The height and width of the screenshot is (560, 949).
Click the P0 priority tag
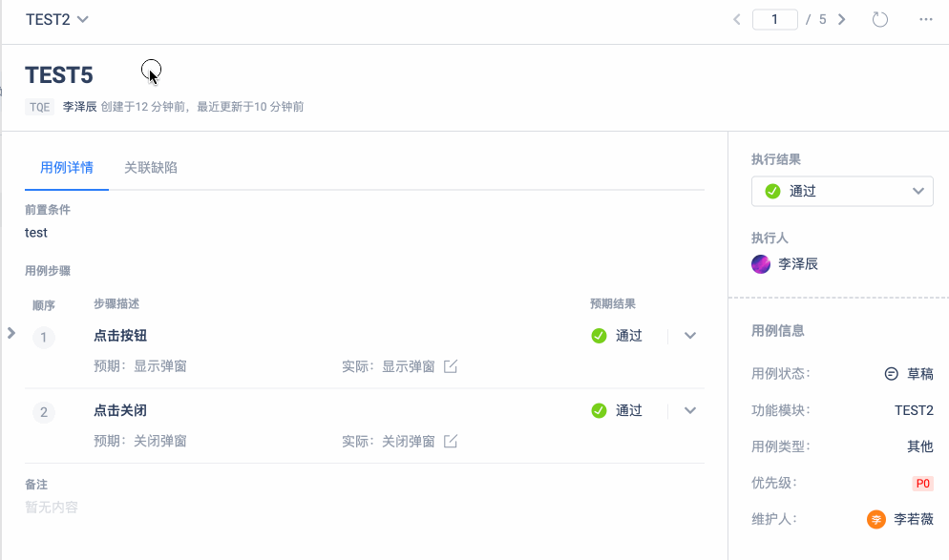922,484
